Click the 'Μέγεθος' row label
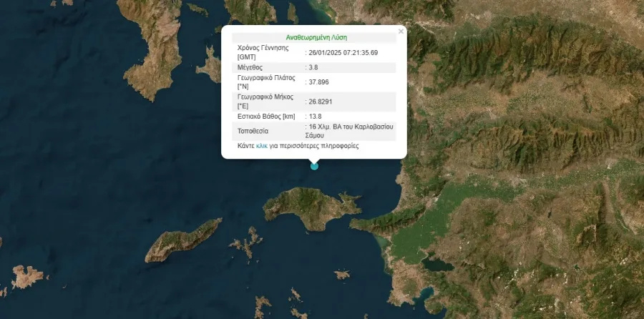This screenshot has width=644, height=319. [251, 67]
